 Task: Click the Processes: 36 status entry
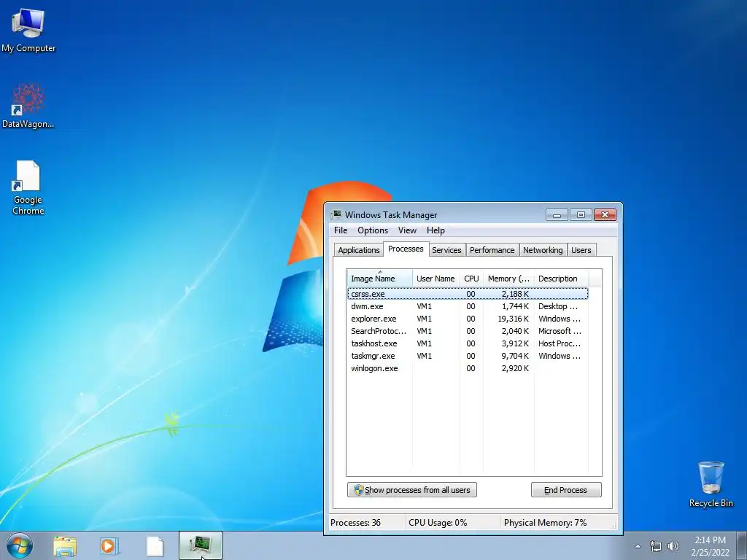(355, 522)
